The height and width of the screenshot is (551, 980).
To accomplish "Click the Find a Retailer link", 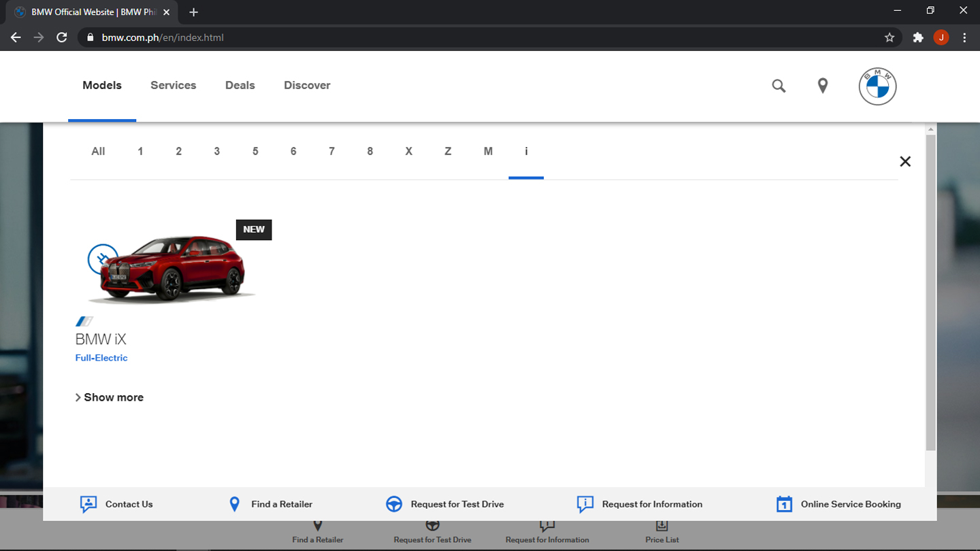I will click(x=281, y=504).
